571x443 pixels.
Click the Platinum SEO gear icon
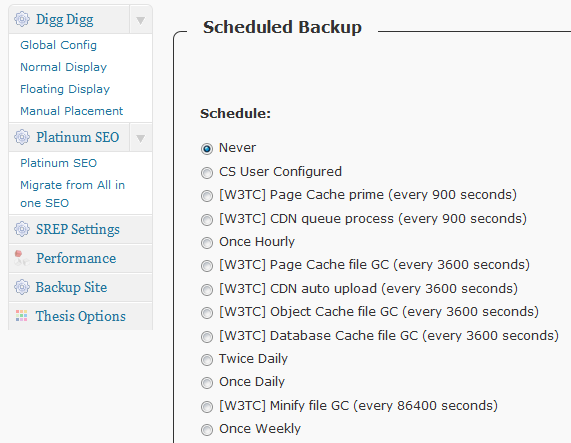[22, 137]
